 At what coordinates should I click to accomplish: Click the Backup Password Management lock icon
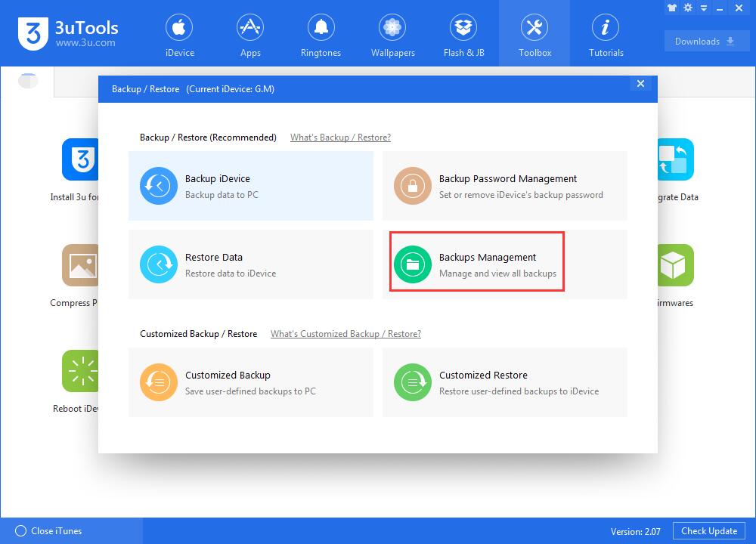(412, 186)
